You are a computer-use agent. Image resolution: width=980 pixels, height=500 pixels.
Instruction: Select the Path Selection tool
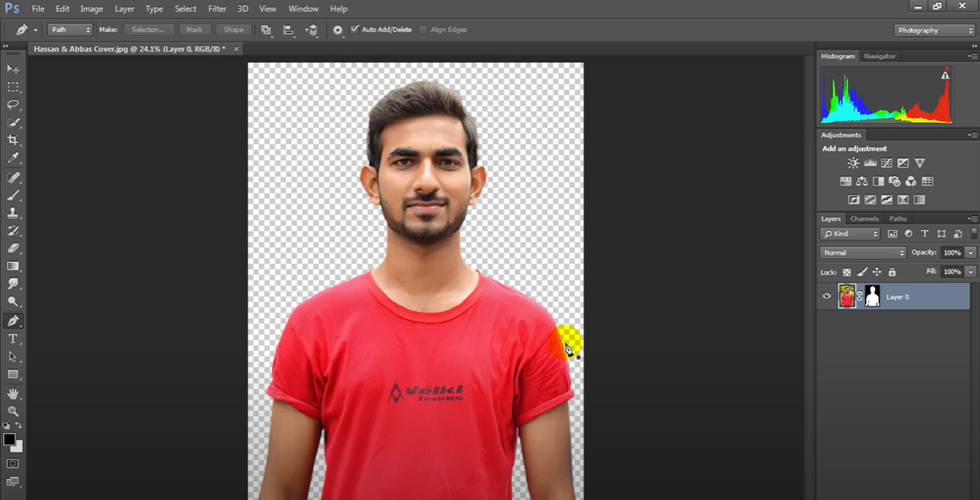[x=13, y=357]
